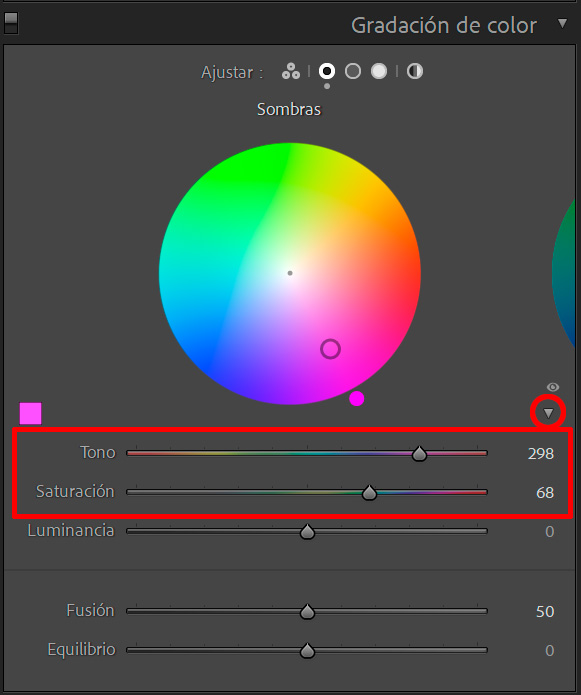The image size is (581, 695).
Task: Click the circular color picker handle in wheel
Action: [x=331, y=349]
